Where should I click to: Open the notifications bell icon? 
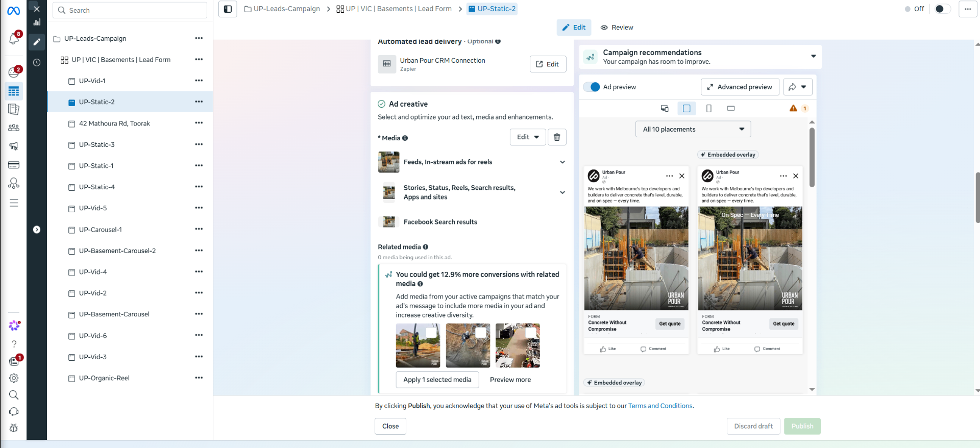[14, 39]
